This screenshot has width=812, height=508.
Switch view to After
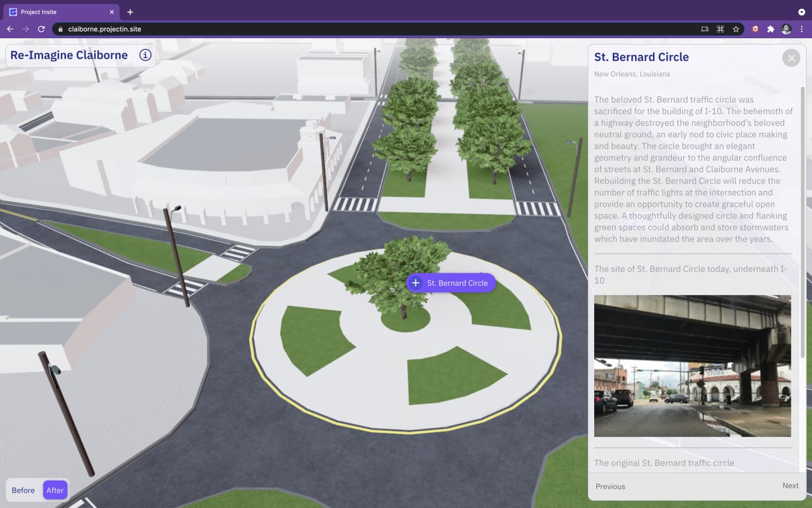coord(55,490)
